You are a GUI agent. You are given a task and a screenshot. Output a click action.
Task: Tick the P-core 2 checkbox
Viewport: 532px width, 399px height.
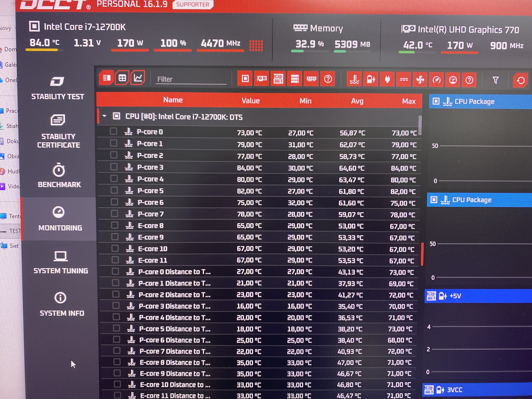pyautogui.click(x=114, y=155)
